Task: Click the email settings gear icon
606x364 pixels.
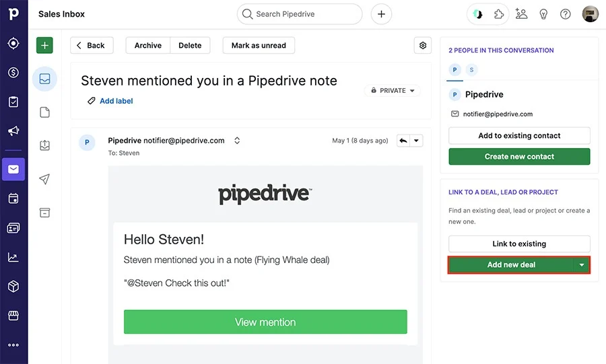Action: (x=423, y=46)
